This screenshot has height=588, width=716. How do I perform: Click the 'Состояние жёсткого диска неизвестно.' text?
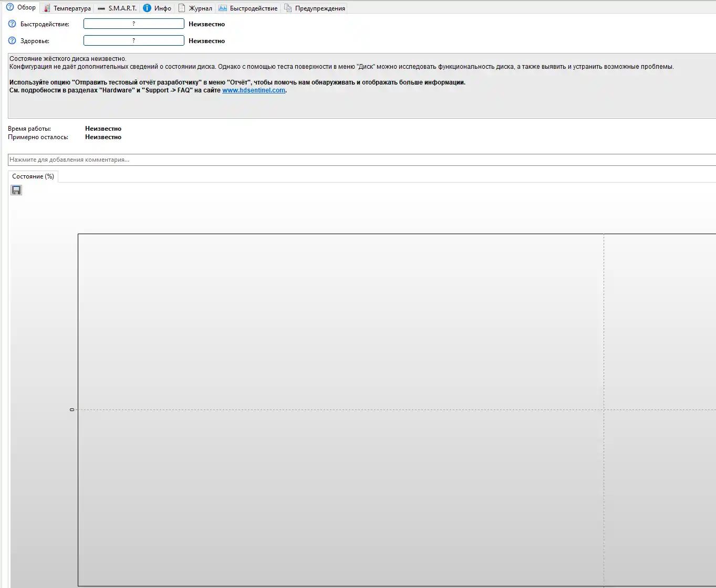coord(68,59)
